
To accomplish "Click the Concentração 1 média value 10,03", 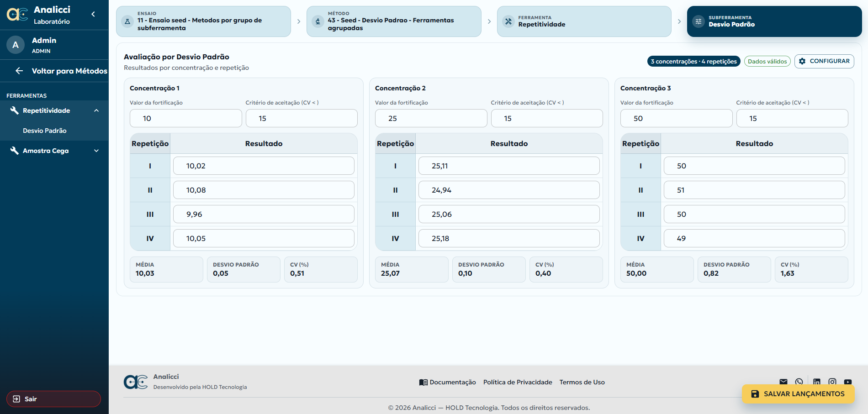I will (x=145, y=273).
